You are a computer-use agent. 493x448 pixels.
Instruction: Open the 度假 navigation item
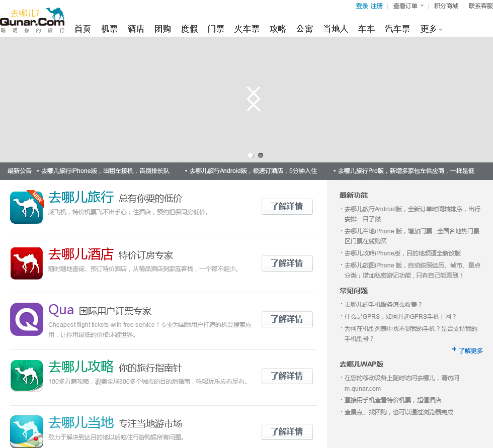click(x=189, y=29)
